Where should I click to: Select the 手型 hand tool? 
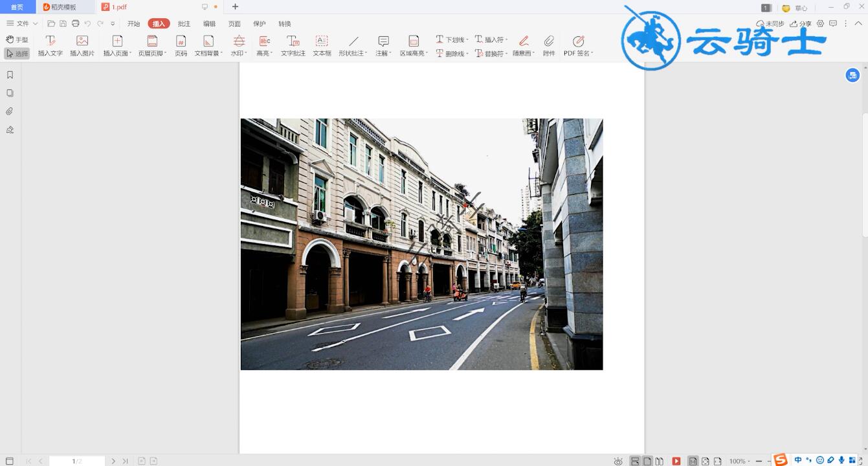click(x=17, y=40)
